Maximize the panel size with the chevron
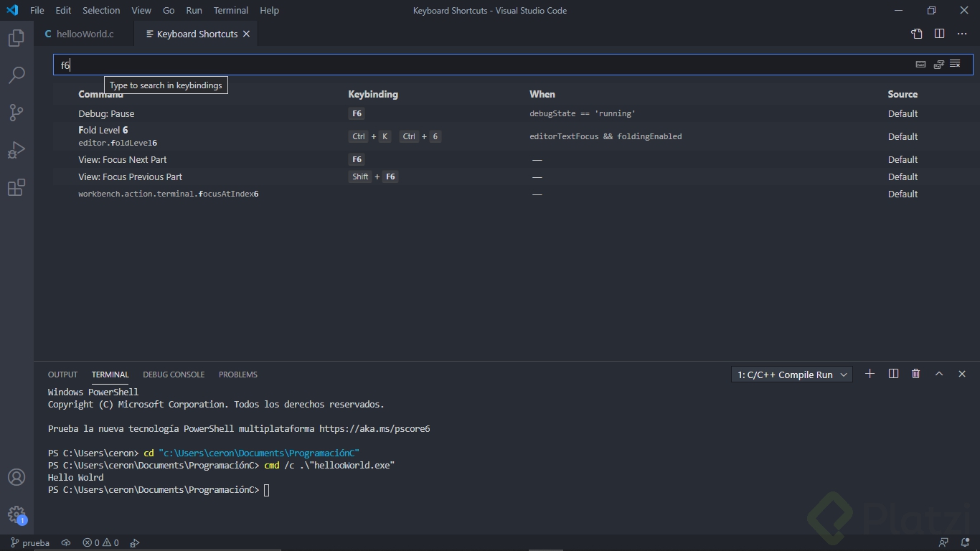Image resolution: width=980 pixels, height=551 pixels. (x=938, y=374)
